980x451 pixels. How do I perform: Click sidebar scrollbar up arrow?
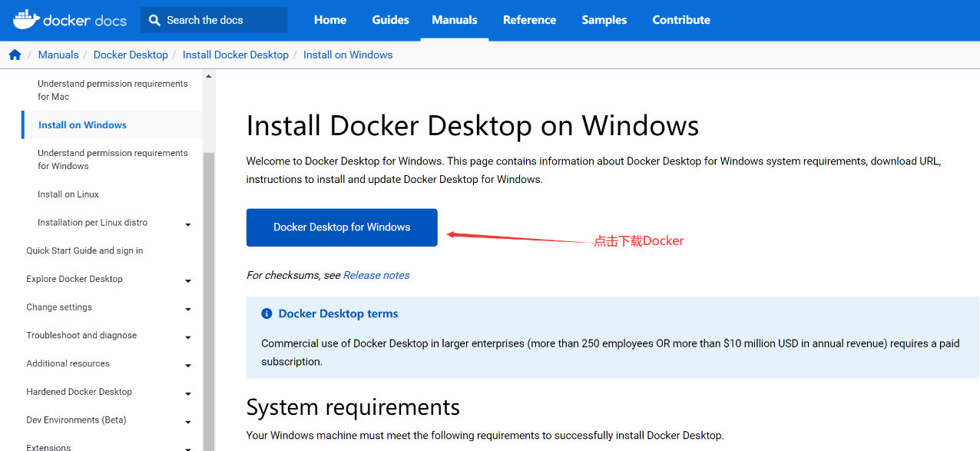point(208,76)
